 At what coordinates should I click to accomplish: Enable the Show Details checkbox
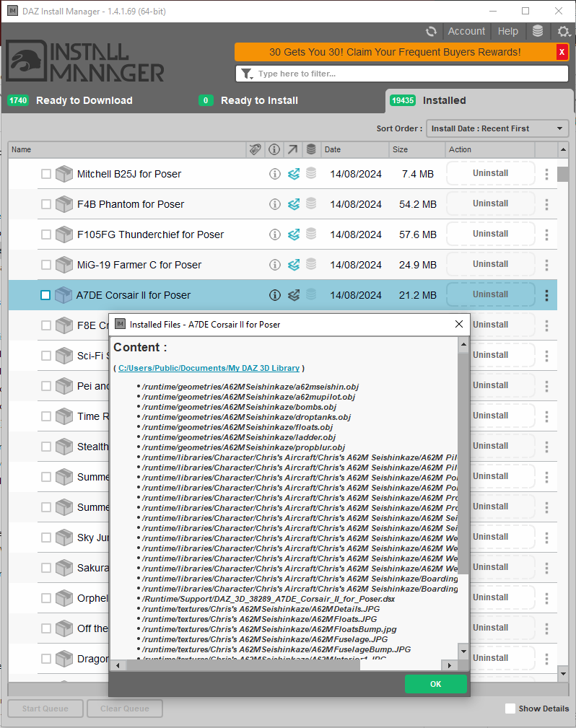click(x=510, y=709)
